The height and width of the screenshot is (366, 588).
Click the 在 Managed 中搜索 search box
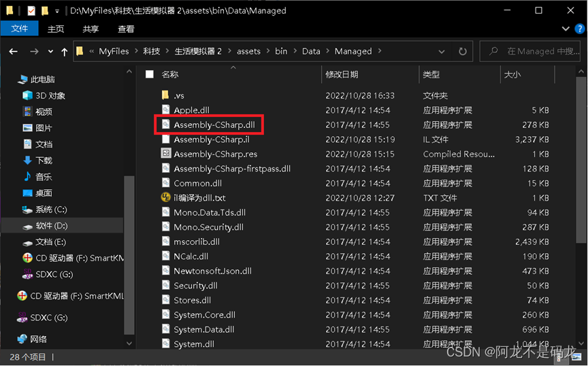pos(532,51)
